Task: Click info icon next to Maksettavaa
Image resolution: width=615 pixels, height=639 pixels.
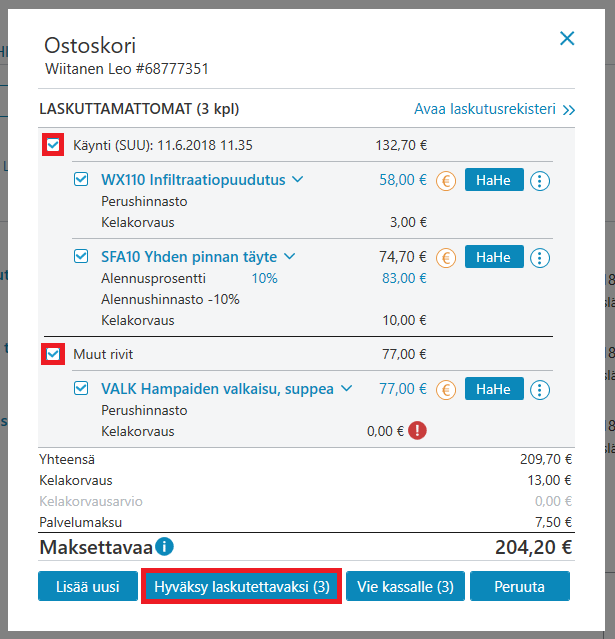Action: (165, 546)
